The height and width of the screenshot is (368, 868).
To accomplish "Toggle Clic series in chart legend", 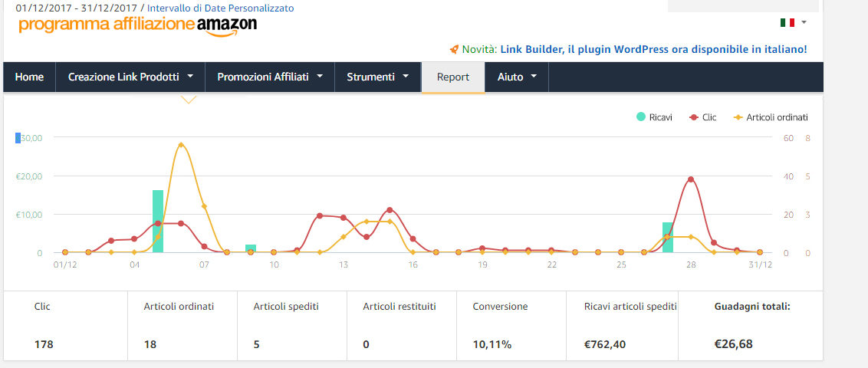I will 703,117.
